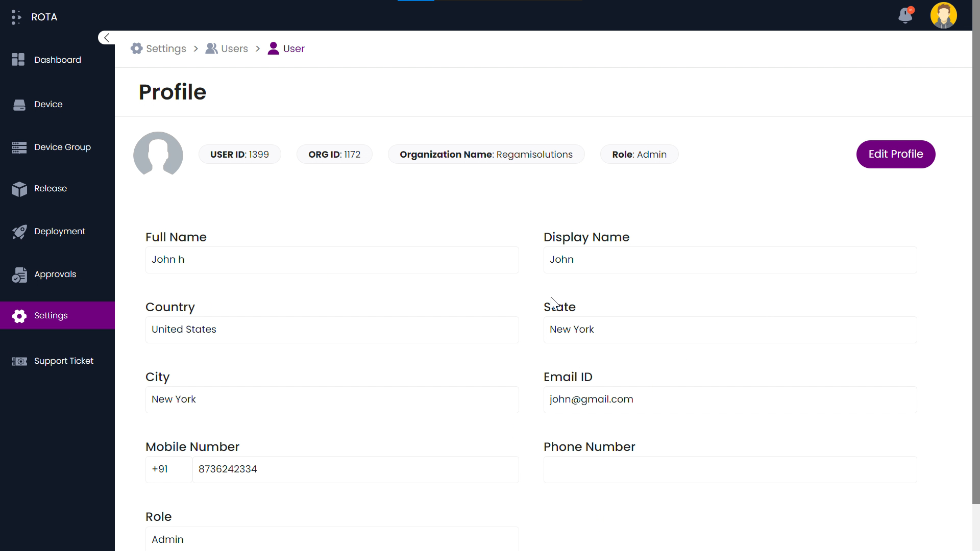Expand the Settings menu item
Viewport: 980px width, 551px height.
click(x=51, y=315)
